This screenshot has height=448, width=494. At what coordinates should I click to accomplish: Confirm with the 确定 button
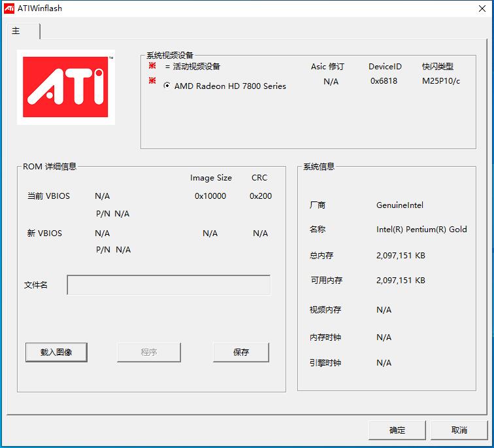[x=397, y=430]
